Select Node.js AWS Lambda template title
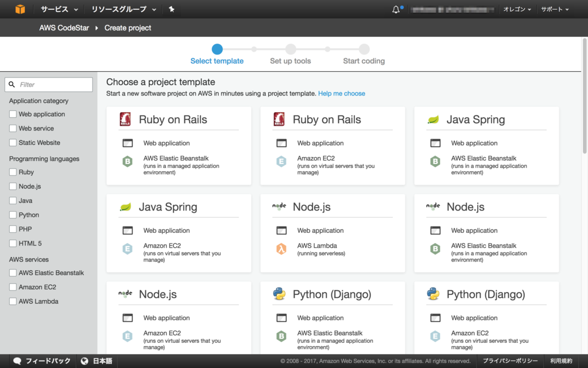This screenshot has height=368, width=588. click(312, 207)
